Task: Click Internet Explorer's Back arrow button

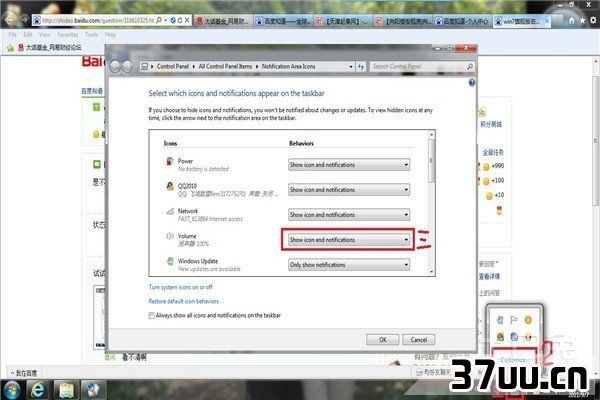Action: pos(9,18)
